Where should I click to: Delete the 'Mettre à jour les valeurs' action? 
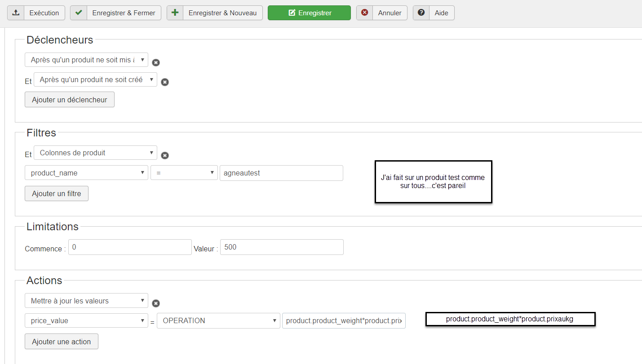pos(156,303)
